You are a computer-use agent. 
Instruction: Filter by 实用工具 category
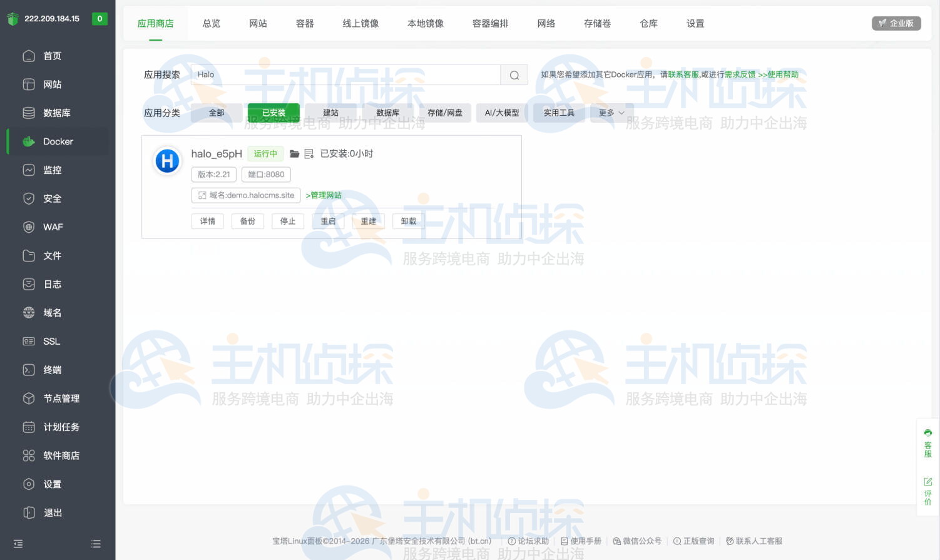559,113
